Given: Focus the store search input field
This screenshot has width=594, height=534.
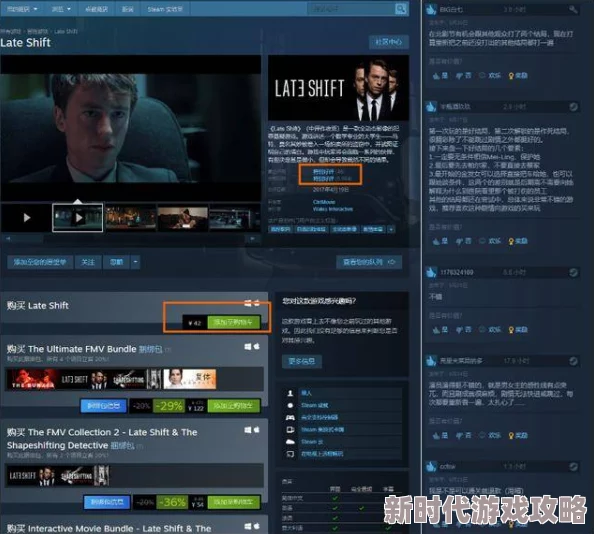Looking at the screenshot, I should [350, 9].
